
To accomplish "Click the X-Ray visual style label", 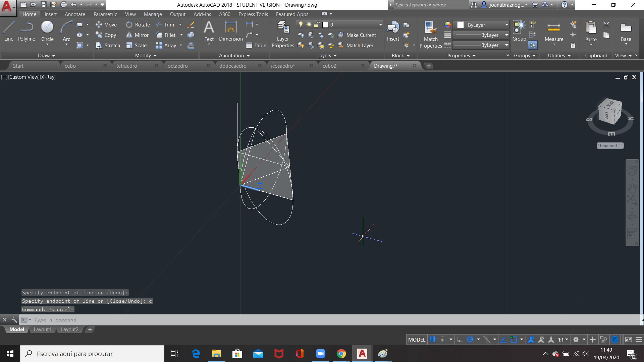I will [x=48, y=77].
